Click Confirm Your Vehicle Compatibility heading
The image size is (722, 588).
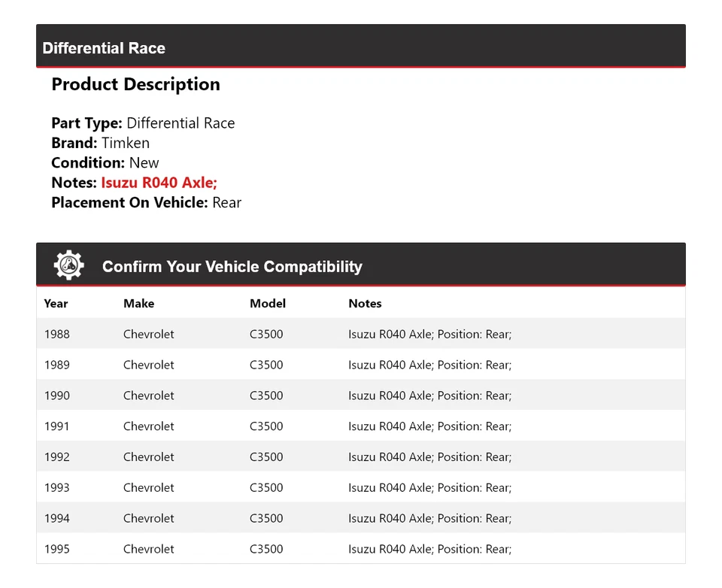tap(232, 267)
